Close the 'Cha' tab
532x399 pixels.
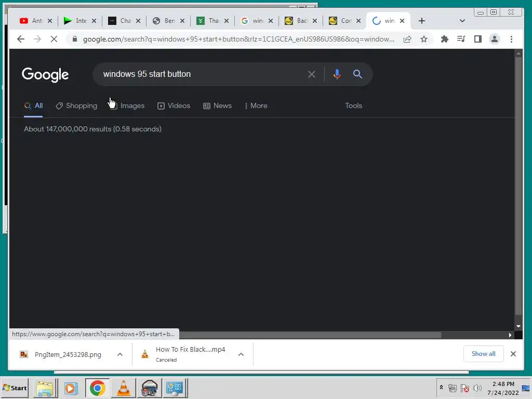(138, 21)
